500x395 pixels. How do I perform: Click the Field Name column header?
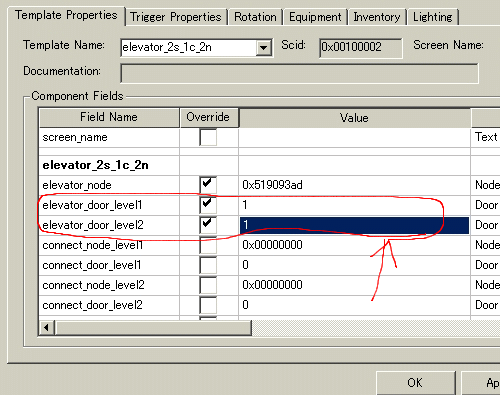[109, 117]
